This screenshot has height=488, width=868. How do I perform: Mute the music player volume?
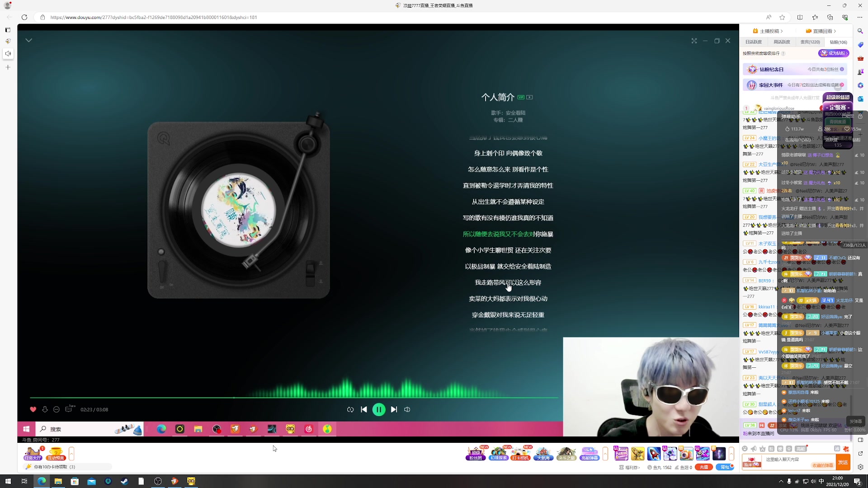point(407,409)
